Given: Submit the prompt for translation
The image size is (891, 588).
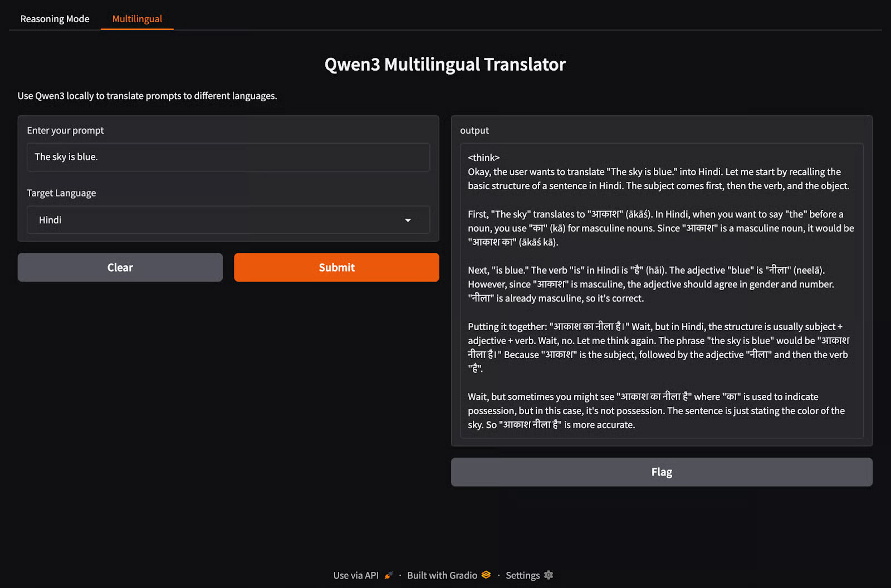Looking at the screenshot, I should pos(336,267).
